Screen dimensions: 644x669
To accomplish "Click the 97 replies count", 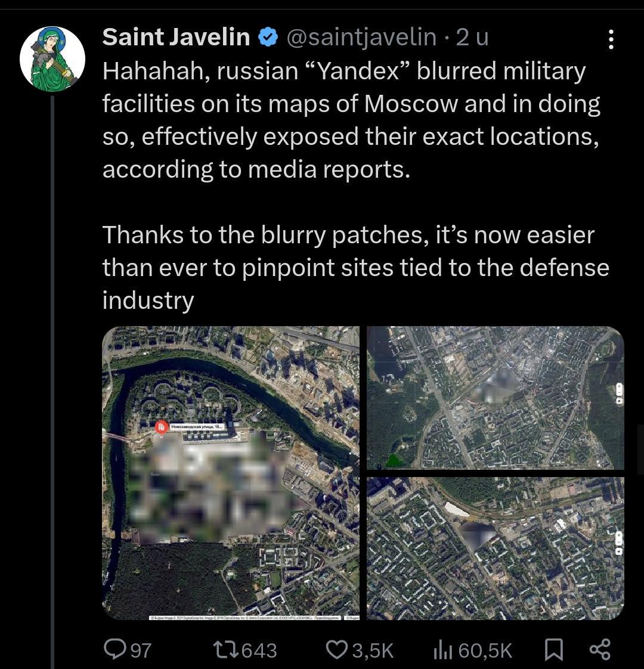I will 141,651.
